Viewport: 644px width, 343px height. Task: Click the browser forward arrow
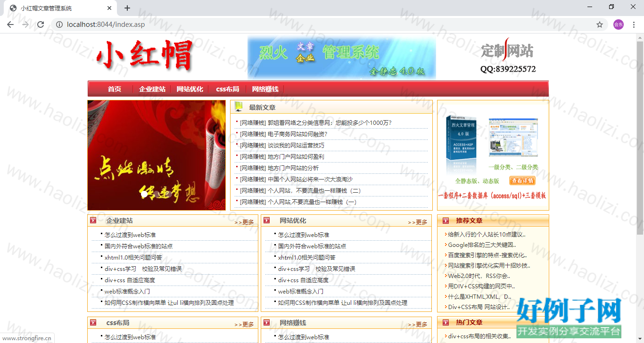tap(25, 24)
